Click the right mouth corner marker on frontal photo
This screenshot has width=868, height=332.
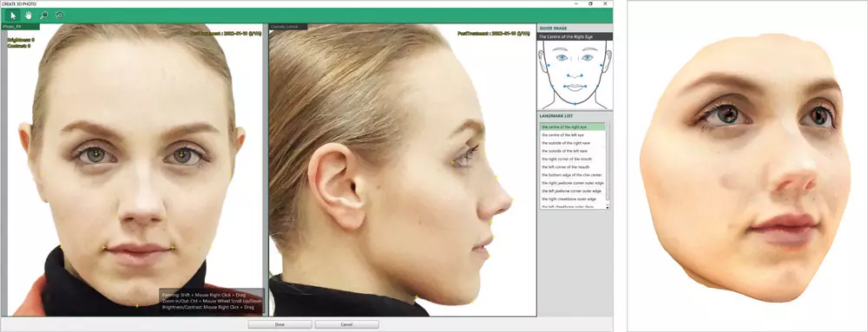[104, 248]
